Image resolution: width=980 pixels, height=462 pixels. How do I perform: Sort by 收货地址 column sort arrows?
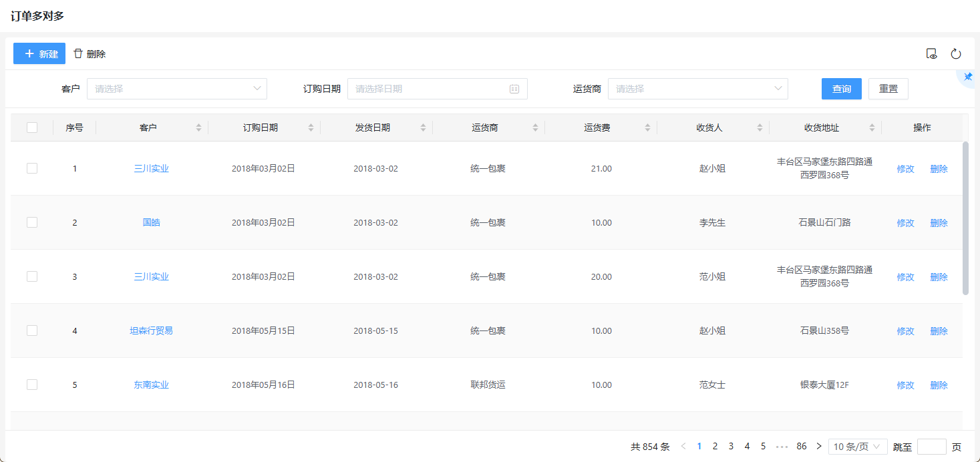pyautogui.click(x=872, y=128)
